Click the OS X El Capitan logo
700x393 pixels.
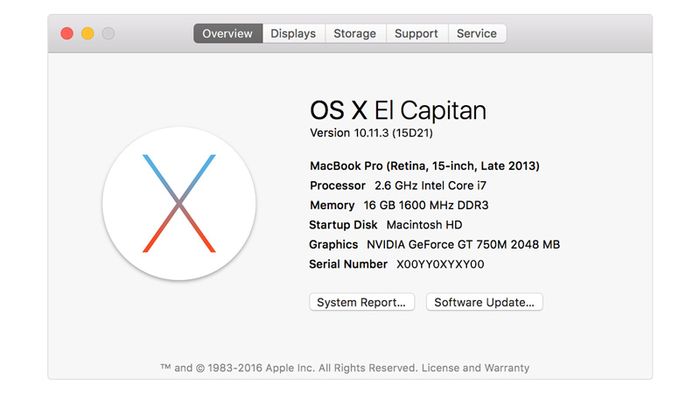pyautogui.click(x=179, y=204)
